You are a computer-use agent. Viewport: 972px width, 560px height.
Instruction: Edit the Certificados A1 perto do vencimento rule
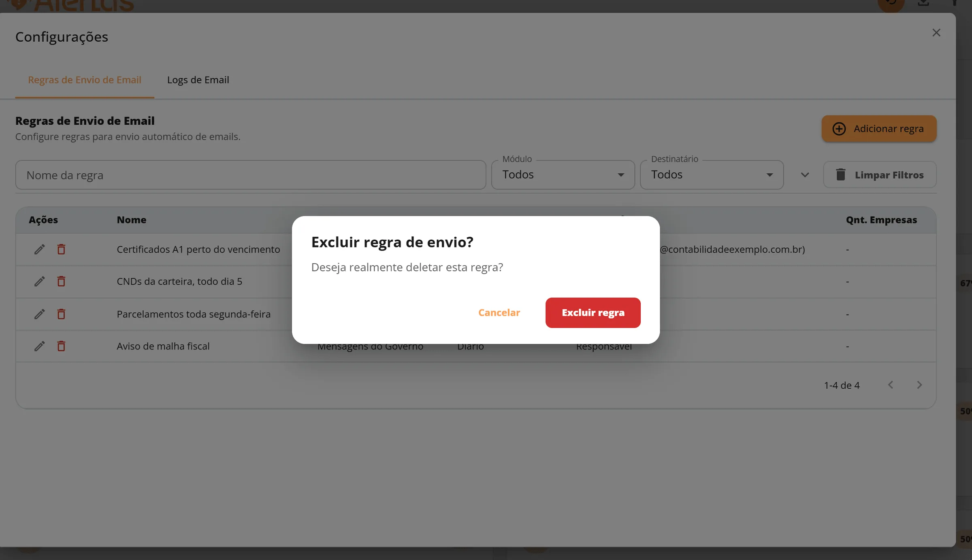[x=39, y=249]
